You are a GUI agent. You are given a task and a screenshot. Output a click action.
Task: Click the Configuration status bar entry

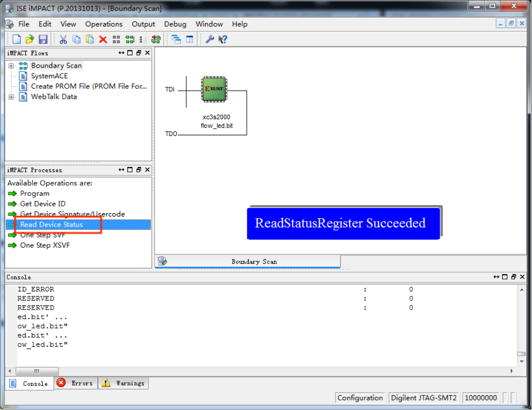pos(360,398)
